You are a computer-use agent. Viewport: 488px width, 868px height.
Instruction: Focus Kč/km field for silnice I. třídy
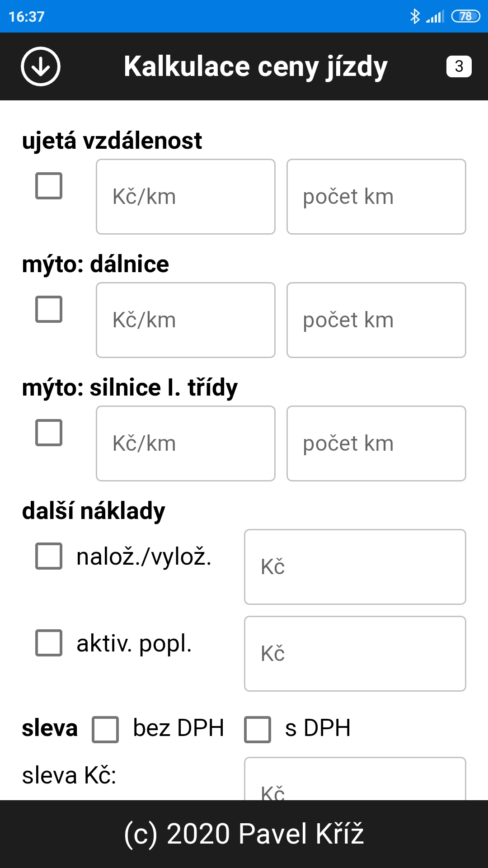(186, 443)
